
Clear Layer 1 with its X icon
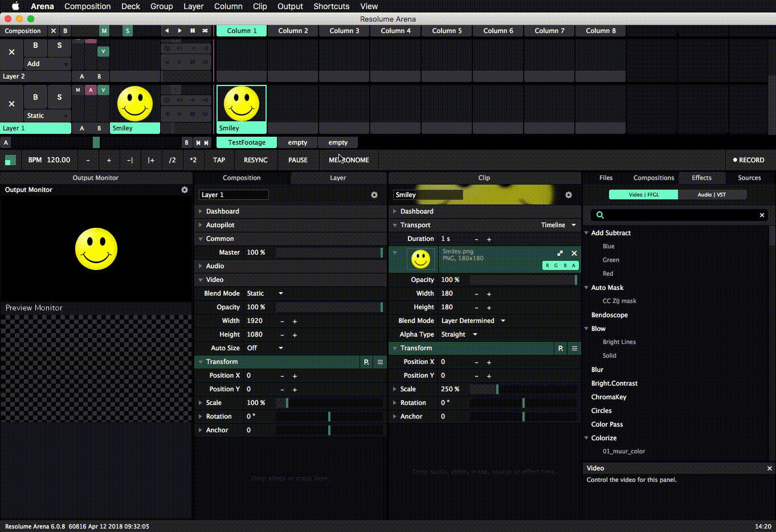(11, 104)
